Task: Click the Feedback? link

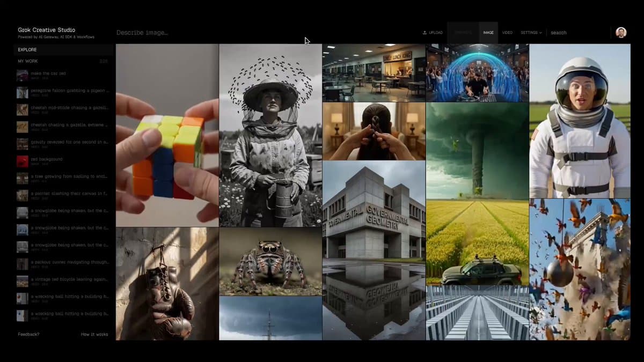Action: pyautogui.click(x=28, y=334)
